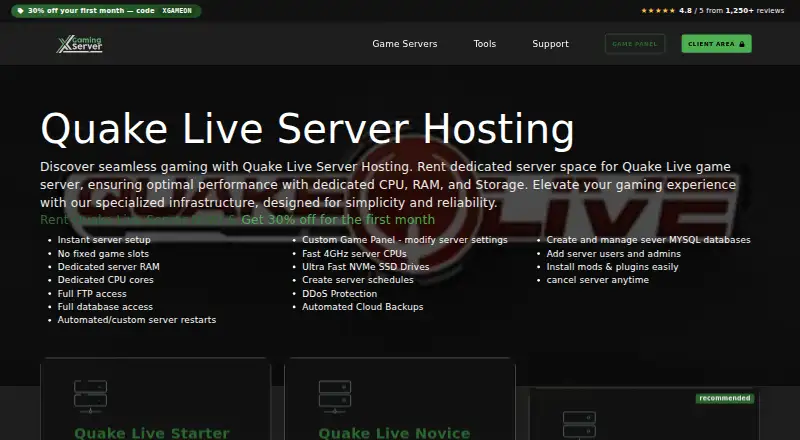This screenshot has width=800, height=440.
Task: Click the text Fast 4GHz server CPUs
Action: click(x=354, y=254)
